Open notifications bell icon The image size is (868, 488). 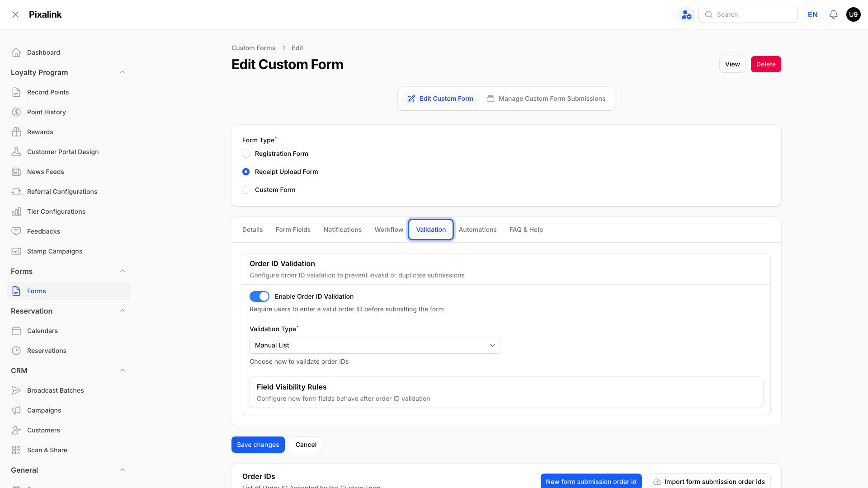[834, 14]
